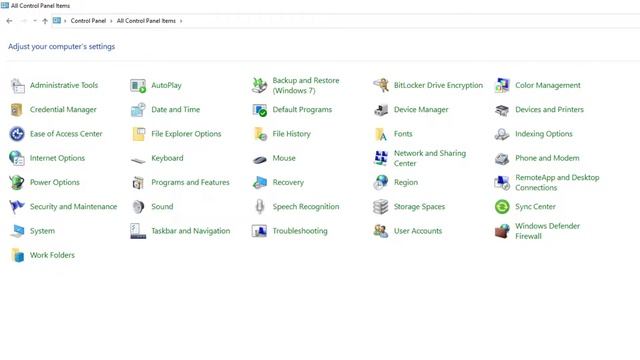640x360 pixels.
Task: Open the Ease of Access Center icon
Action: (17, 134)
